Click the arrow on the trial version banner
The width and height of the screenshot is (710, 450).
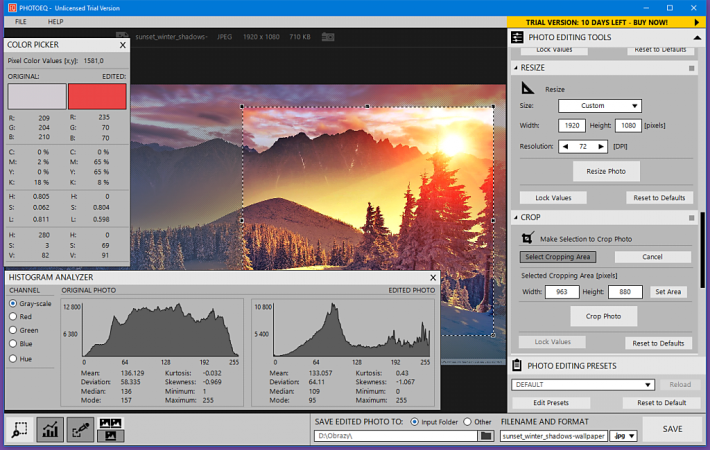696,22
